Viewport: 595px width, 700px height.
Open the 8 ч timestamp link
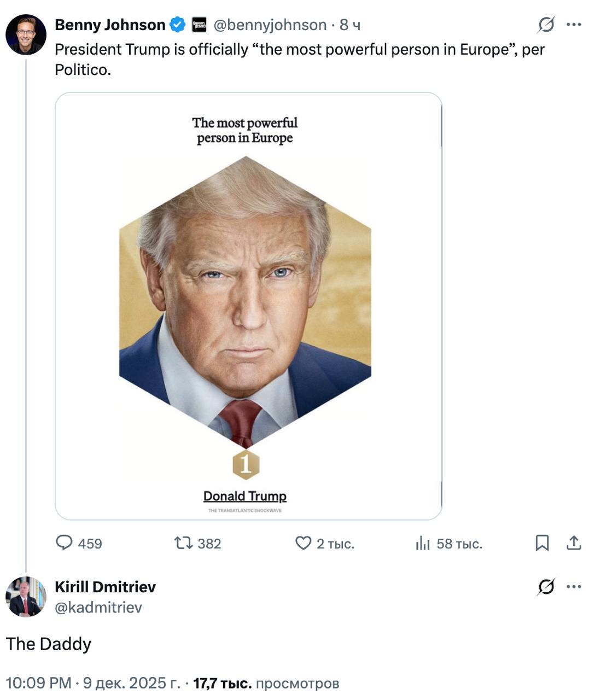pyautogui.click(x=349, y=25)
